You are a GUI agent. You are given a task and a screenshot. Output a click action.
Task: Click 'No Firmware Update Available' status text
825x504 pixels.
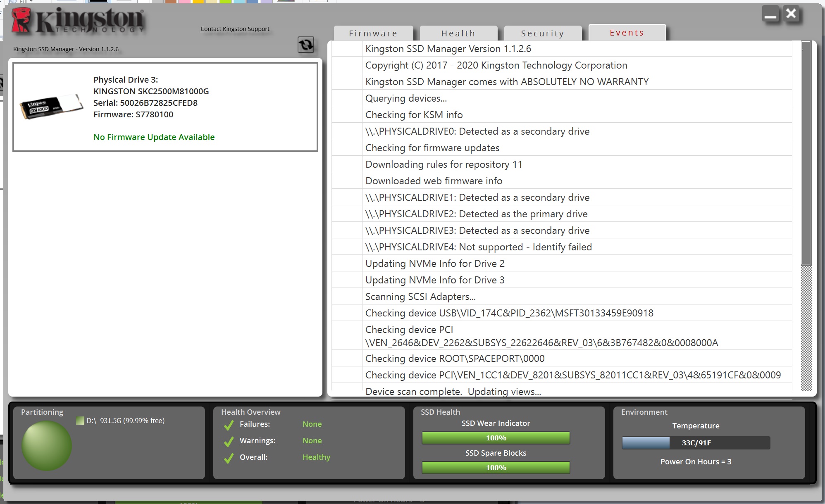pyautogui.click(x=154, y=137)
